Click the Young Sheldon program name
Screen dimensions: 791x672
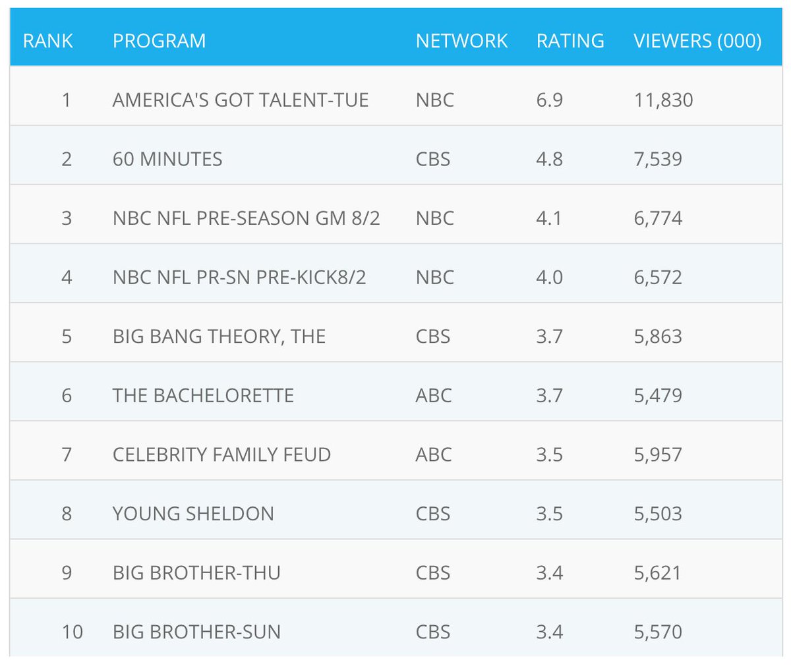click(193, 514)
